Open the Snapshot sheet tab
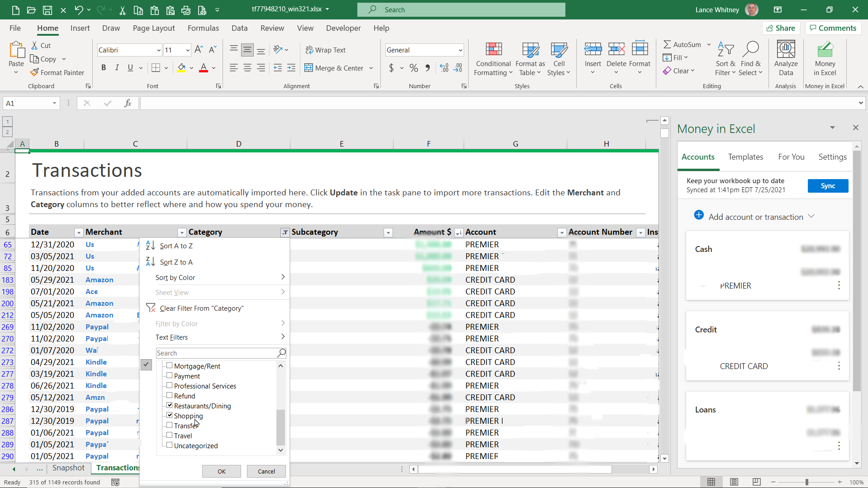This screenshot has height=488, width=868. click(x=68, y=468)
